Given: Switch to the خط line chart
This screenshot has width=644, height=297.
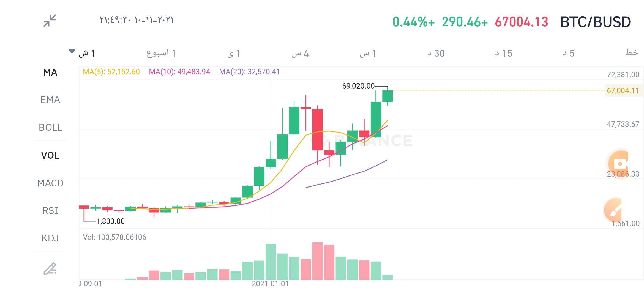Looking at the screenshot, I should pos(632,52).
